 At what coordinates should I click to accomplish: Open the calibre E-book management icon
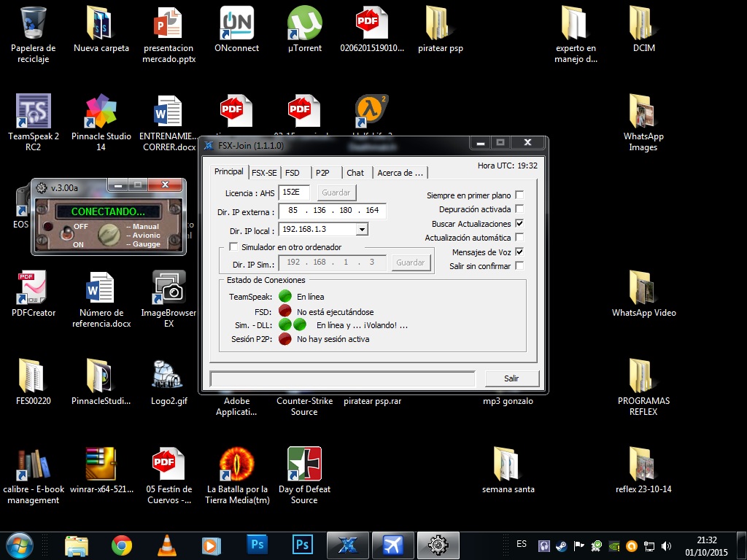click(34, 465)
